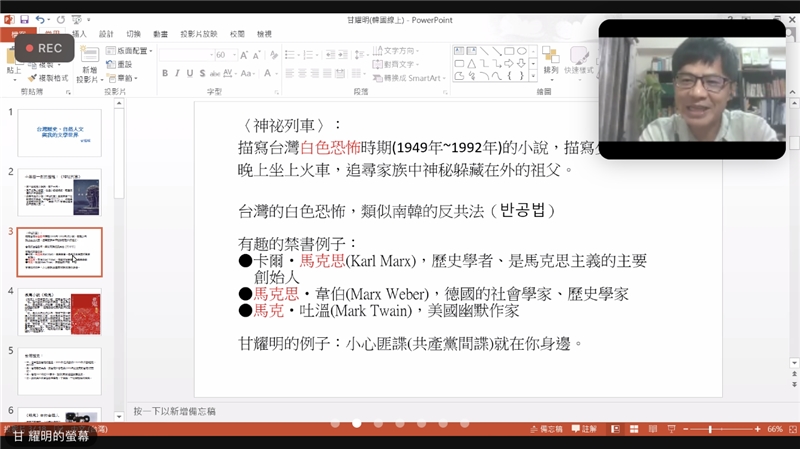Select slide 5 thumbnail
Viewport: 800px width, 449px height.
pyautogui.click(x=60, y=371)
